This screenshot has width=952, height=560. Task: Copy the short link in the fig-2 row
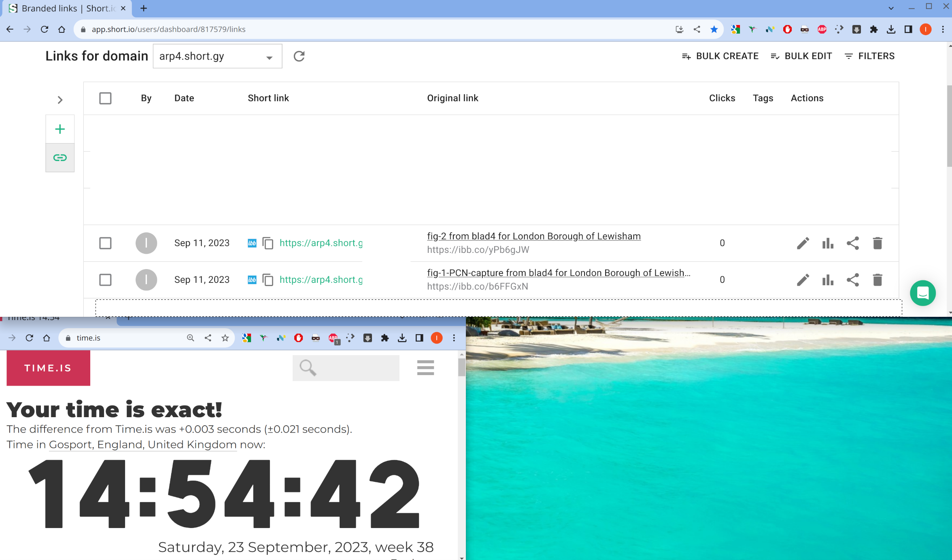coord(268,243)
